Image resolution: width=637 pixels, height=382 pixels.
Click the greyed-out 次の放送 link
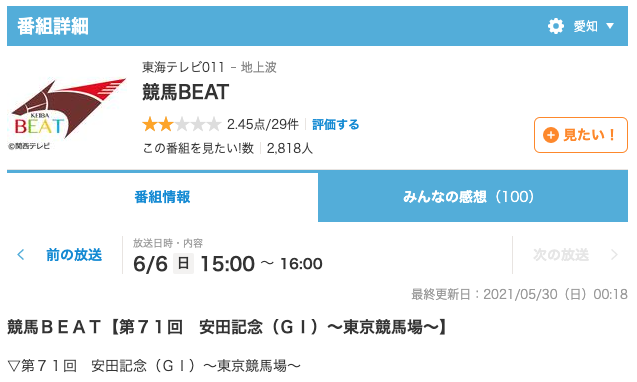[561, 255]
